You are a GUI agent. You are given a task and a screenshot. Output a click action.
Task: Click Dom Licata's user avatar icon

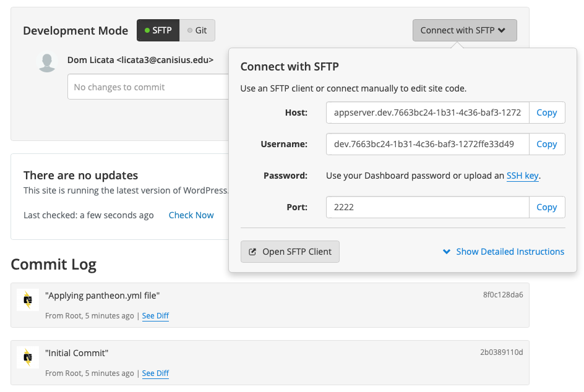(x=48, y=62)
